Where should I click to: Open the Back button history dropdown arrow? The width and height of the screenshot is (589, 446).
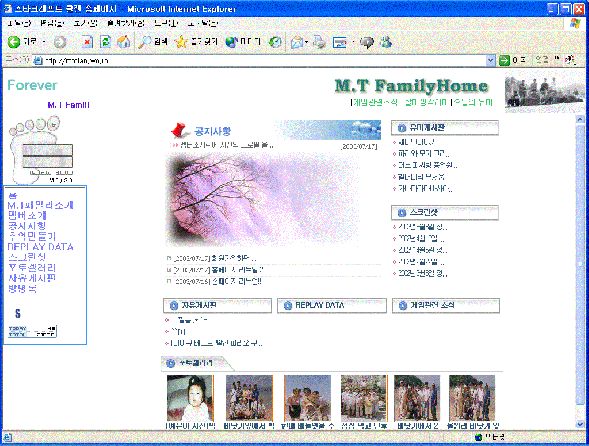click(44, 42)
